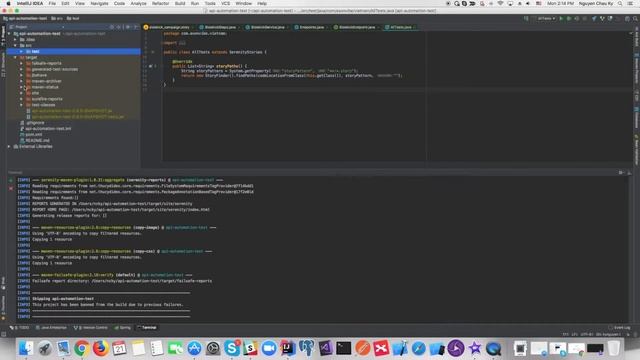The width and height of the screenshot is (640, 360).
Task: Click the Search Everywhere magnifier icon
Action: (x=635, y=18)
